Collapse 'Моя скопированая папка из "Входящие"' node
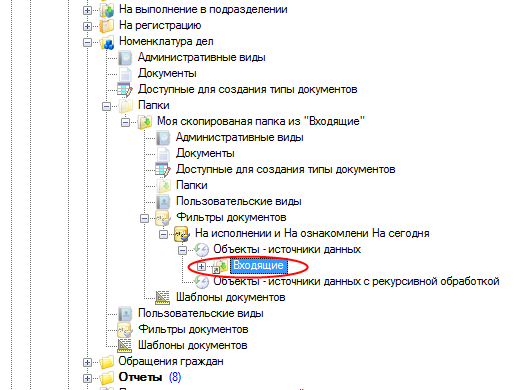This screenshot has width=528, height=390. tap(125, 122)
